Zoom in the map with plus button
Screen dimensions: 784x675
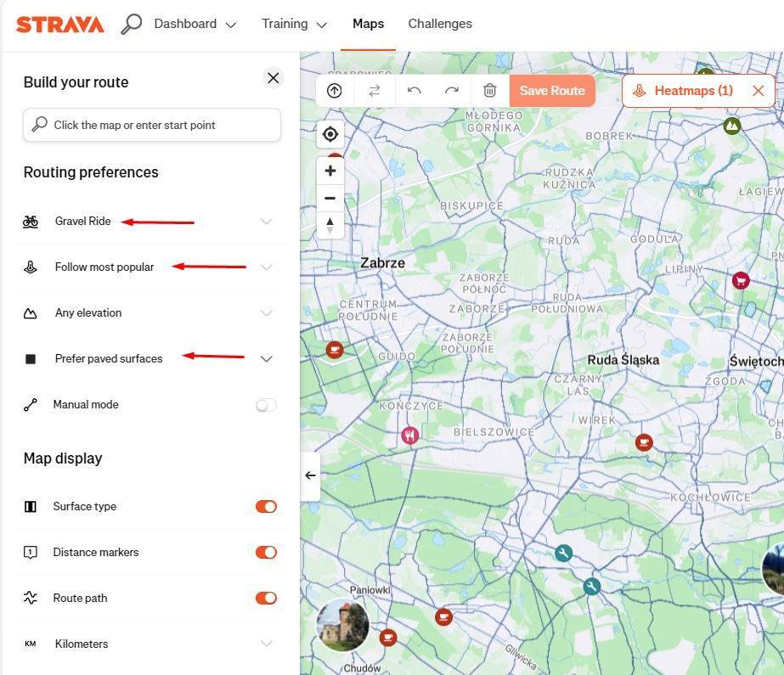point(330,171)
